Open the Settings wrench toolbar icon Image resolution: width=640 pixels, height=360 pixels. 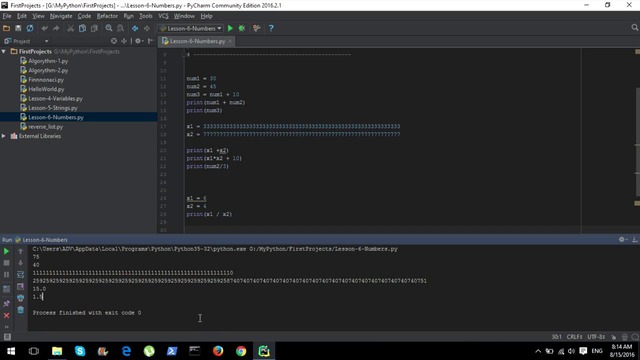(257, 28)
